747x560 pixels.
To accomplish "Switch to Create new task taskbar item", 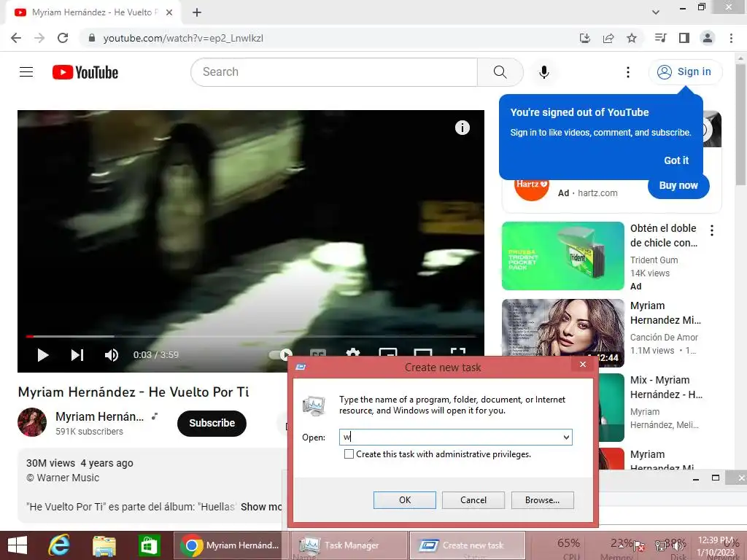I will (x=468, y=545).
